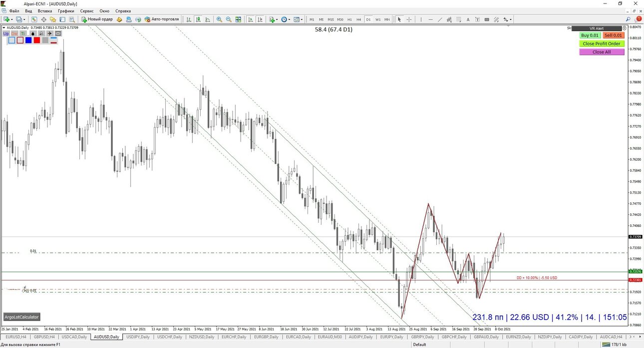Select the W1 timeframe
This screenshot has height=348, width=644.
point(378,19)
